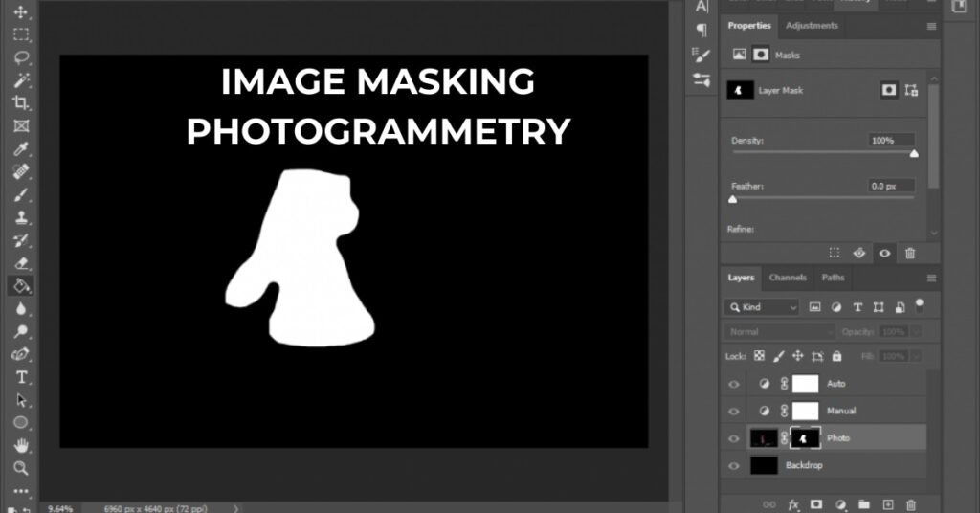
Task: Open the Layers panel menu
Action: 931,279
